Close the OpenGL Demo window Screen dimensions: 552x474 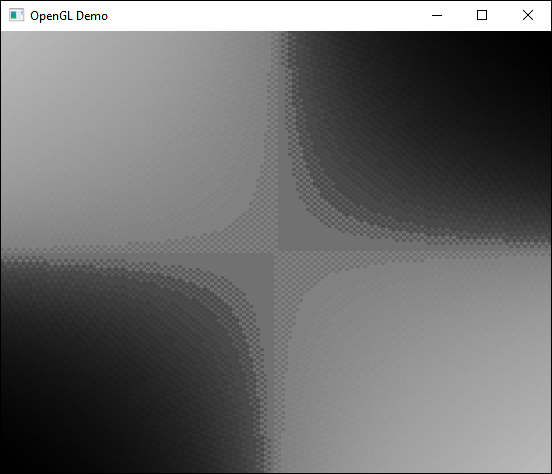pos(528,15)
